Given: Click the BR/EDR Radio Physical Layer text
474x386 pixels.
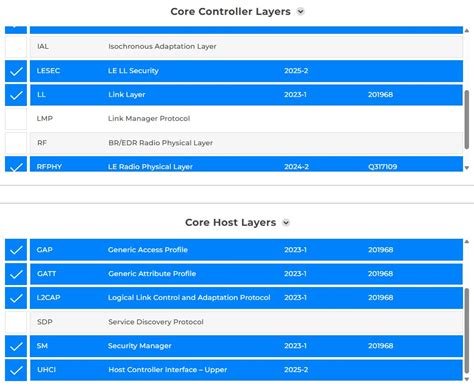Looking at the screenshot, I should pyautogui.click(x=160, y=143).
